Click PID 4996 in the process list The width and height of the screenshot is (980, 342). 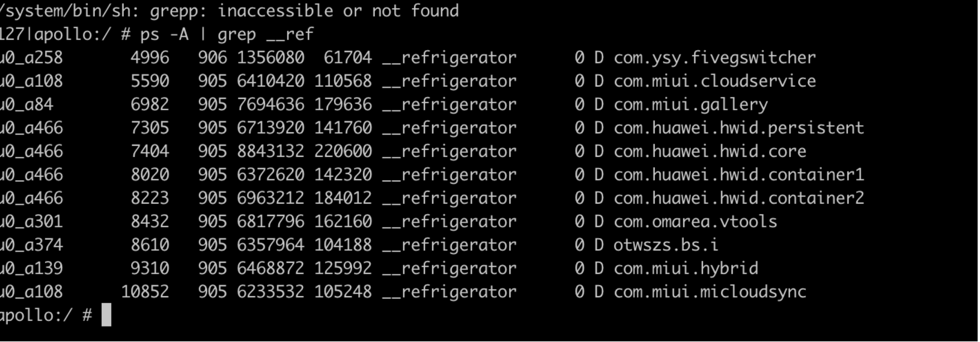(x=149, y=58)
